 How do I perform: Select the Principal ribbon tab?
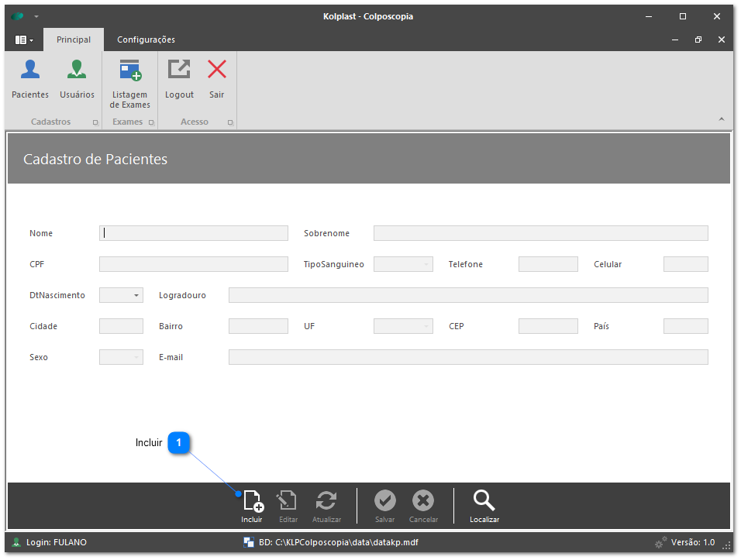pyautogui.click(x=74, y=40)
